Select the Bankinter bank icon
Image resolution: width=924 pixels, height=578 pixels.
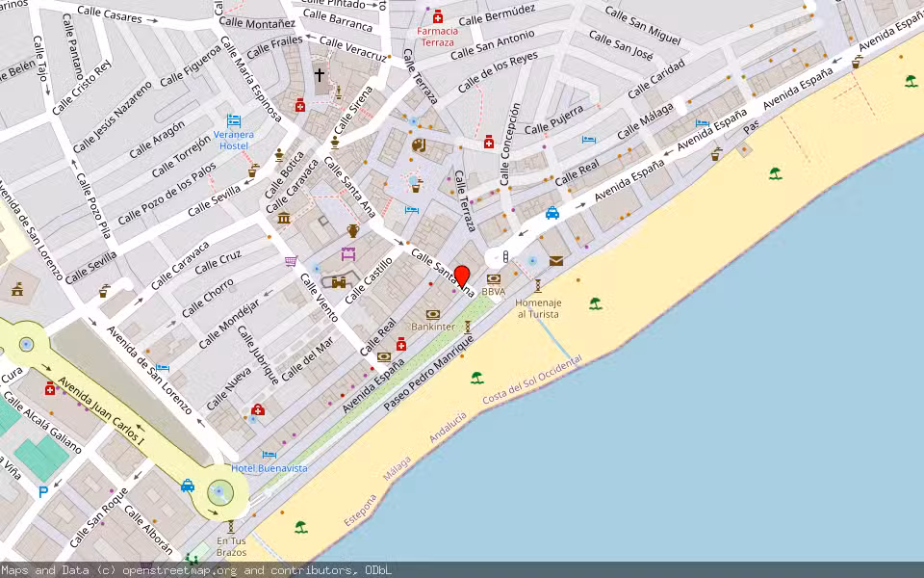(433, 315)
